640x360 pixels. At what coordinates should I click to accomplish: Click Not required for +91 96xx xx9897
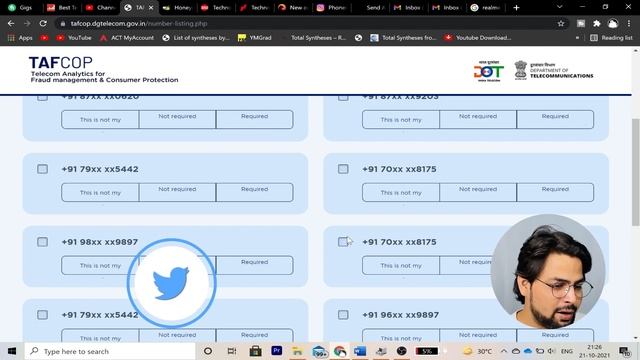pos(478,335)
